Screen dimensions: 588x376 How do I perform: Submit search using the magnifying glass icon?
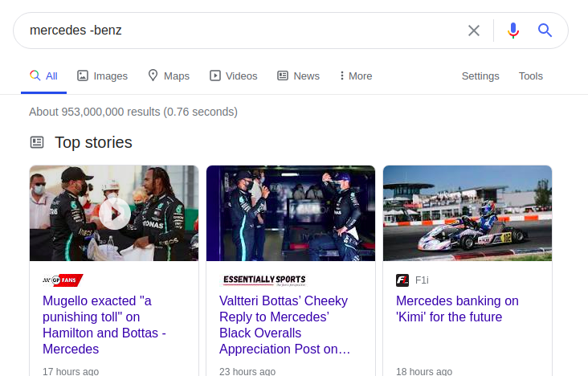click(545, 31)
